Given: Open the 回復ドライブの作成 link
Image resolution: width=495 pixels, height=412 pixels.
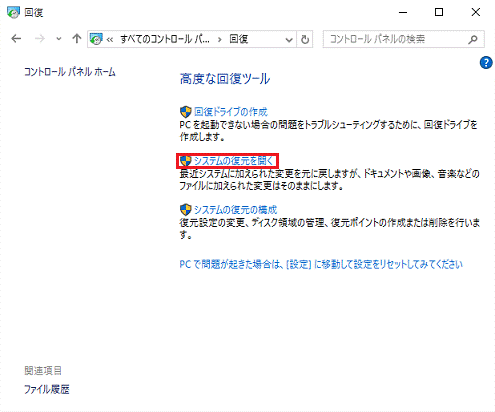Looking at the screenshot, I should click(x=231, y=112).
